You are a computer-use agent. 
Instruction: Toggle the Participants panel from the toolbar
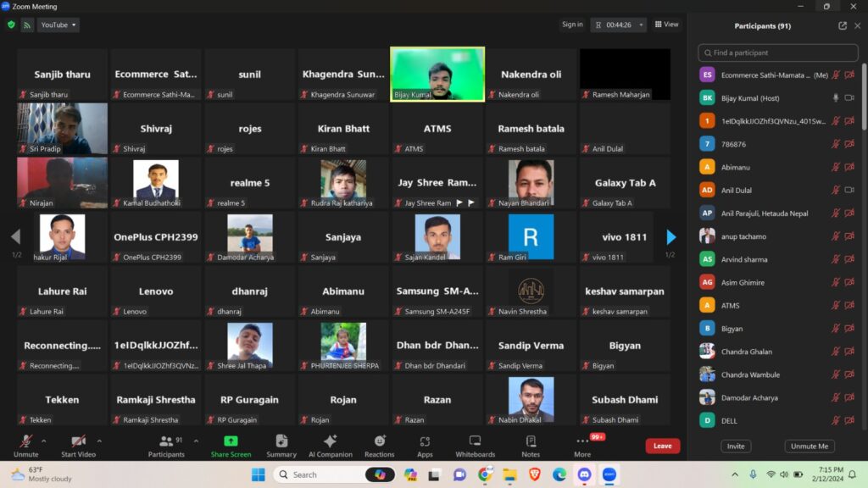166,446
